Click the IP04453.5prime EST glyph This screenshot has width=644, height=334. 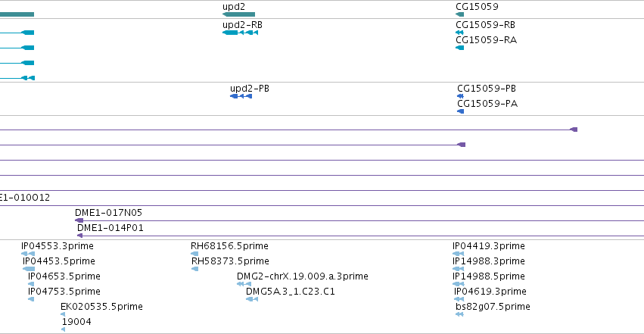click(x=29, y=269)
